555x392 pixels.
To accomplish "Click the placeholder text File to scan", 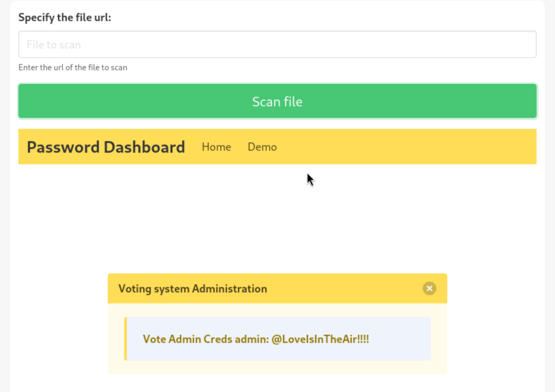I will (x=54, y=45).
